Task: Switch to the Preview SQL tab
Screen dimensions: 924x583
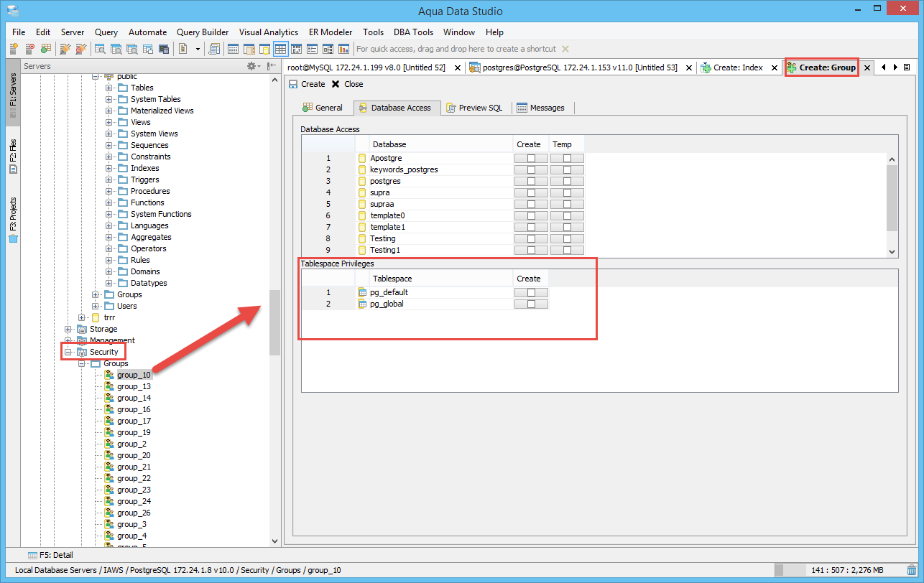Action: (x=474, y=108)
